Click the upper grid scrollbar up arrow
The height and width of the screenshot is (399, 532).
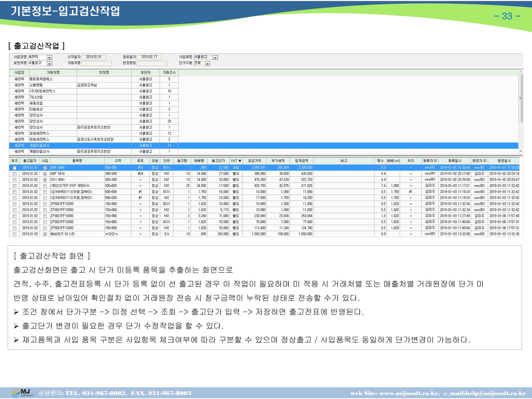tap(521, 72)
